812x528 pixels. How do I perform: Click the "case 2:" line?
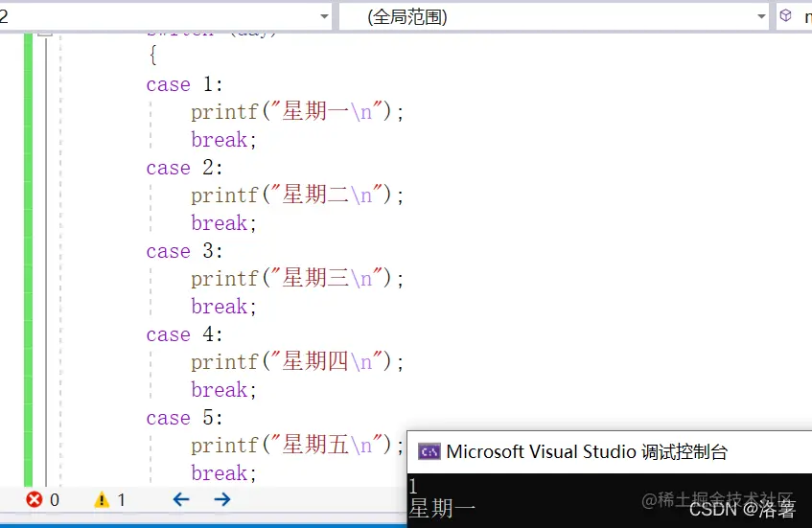[x=184, y=168]
